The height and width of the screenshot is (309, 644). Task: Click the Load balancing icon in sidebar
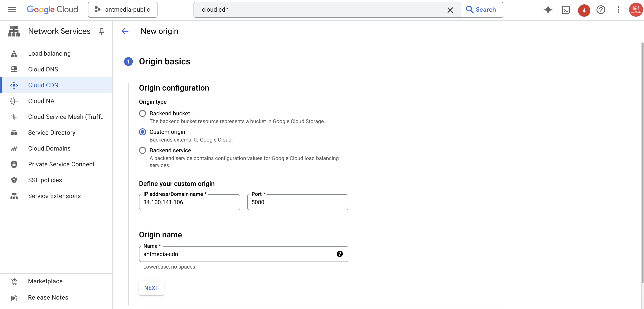(14, 53)
